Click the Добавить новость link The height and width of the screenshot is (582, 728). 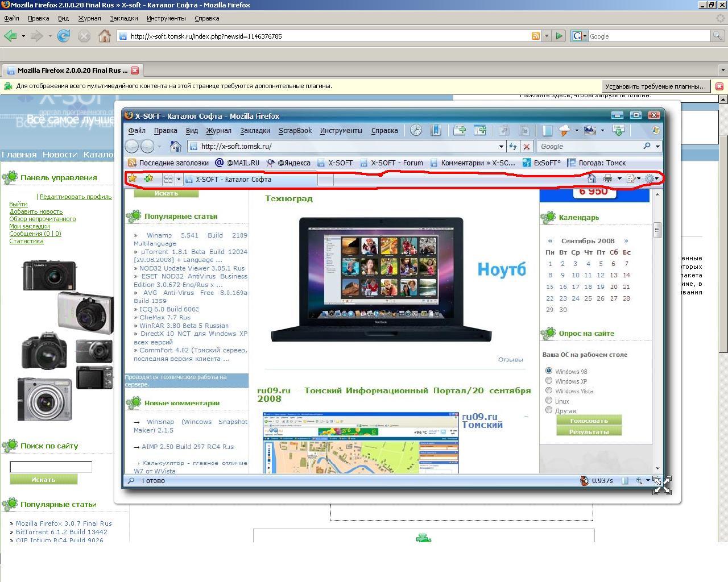point(36,211)
